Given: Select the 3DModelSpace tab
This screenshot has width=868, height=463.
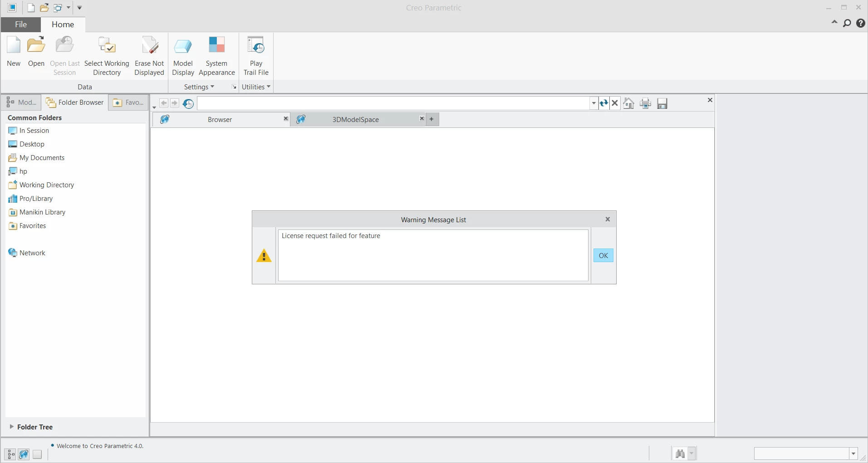Looking at the screenshot, I should point(355,120).
